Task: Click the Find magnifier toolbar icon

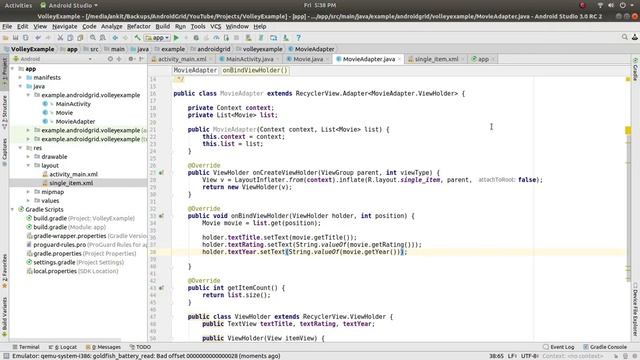Action: pyautogui.click(x=93, y=38)
